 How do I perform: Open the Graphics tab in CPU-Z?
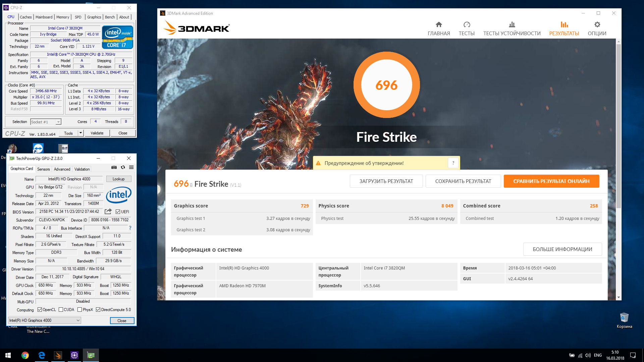[94, 17]
